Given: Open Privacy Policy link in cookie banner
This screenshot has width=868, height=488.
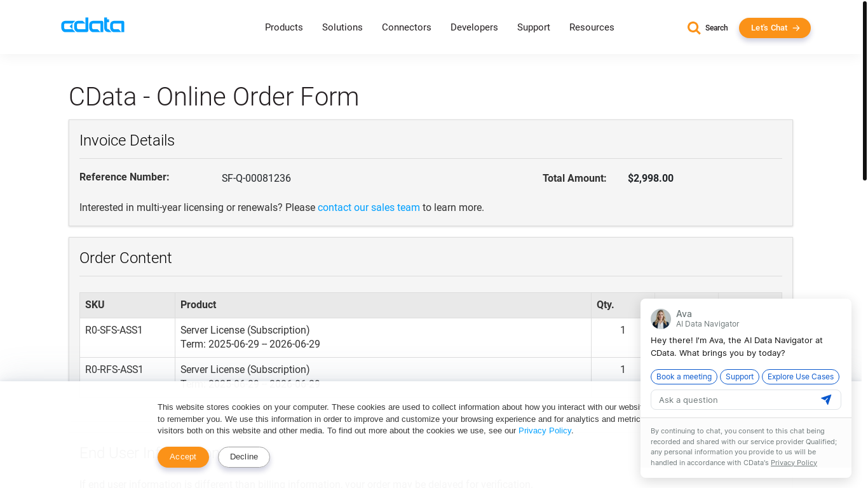Looking at the screenshot, I should (545, 430).
